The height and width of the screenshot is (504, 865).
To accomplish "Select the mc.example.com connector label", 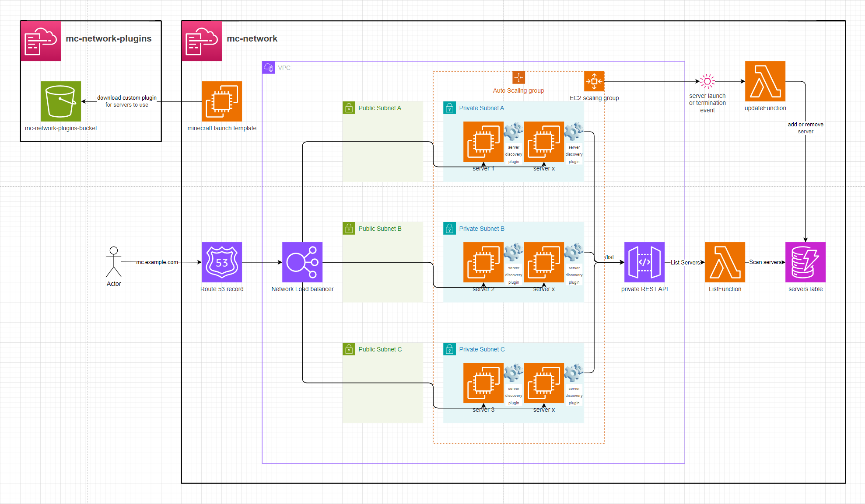I will pos(157,262).
